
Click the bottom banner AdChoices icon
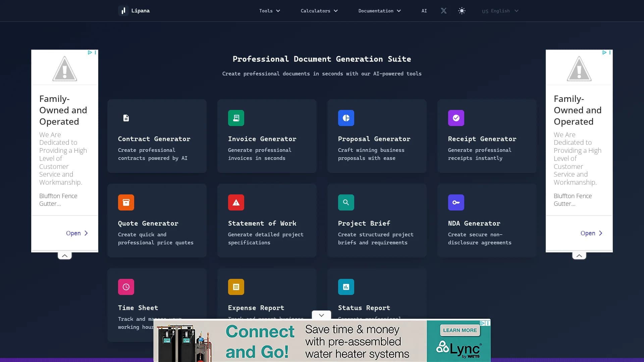pyautogui.click(x=483, y=323)
